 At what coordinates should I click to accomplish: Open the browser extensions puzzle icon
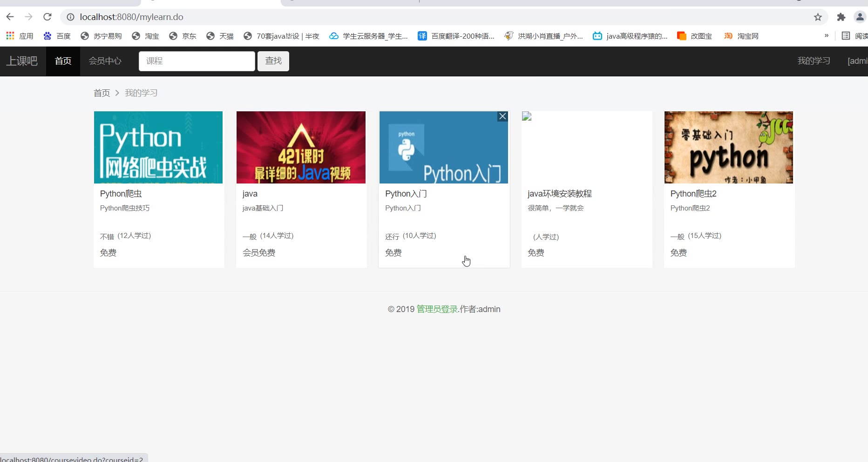tap(841, 17)
